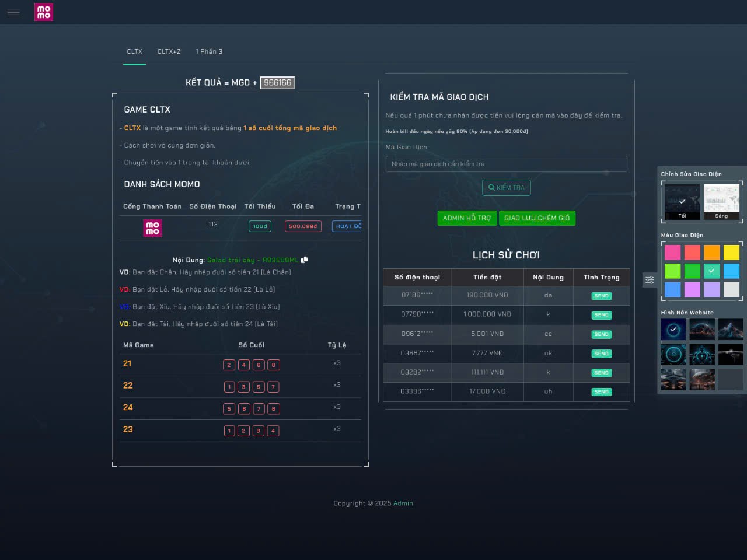Select the Sáng light theme
The image size is (747, 560).
click(x=722, y=202)
